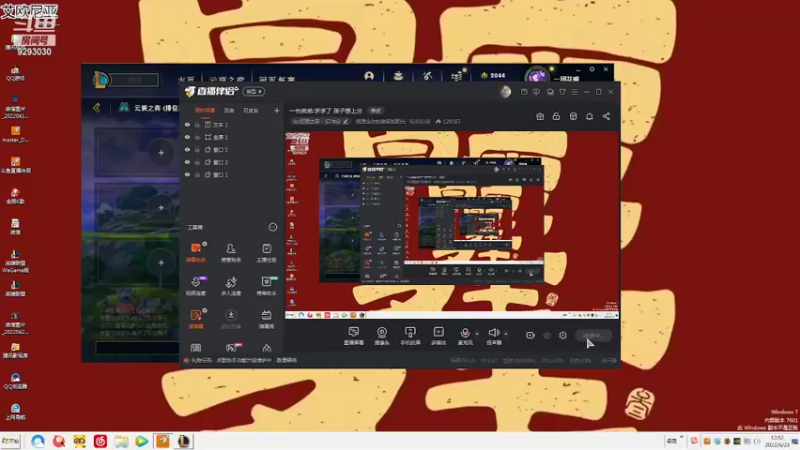The height and width of the screenshot is (450, 800).
Task: Add a multimedia (多媒体) source
Action: tap(438, 335)
